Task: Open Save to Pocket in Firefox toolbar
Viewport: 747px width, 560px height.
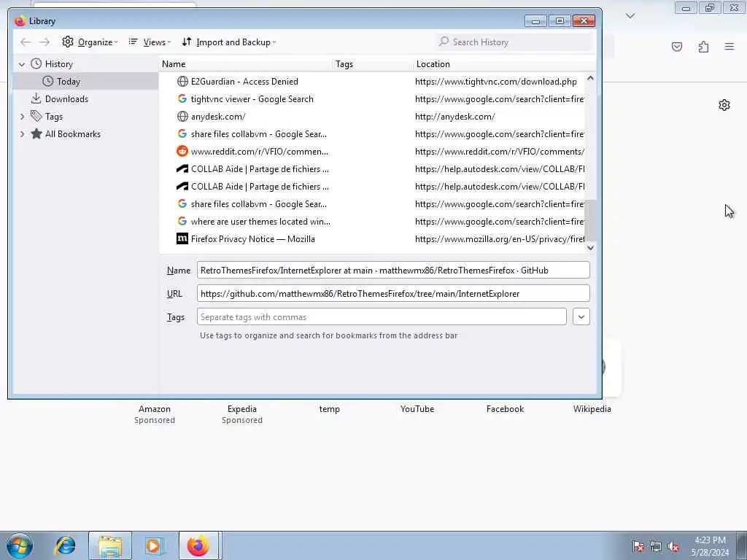Action: tap(677, 47)
